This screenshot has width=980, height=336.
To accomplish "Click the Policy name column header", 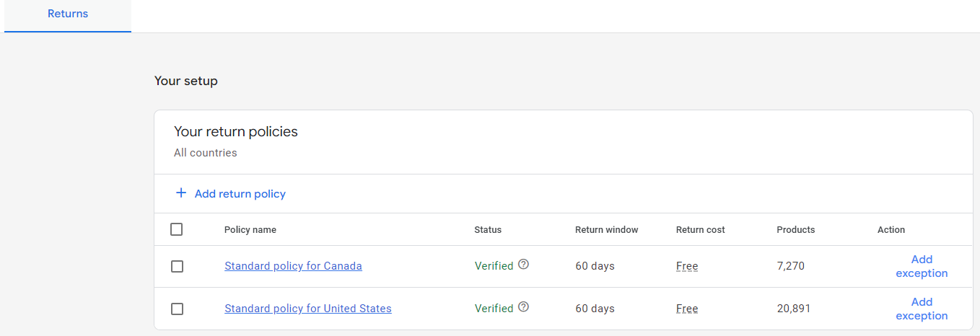I will pyautogui.click(x=250, y=229).
